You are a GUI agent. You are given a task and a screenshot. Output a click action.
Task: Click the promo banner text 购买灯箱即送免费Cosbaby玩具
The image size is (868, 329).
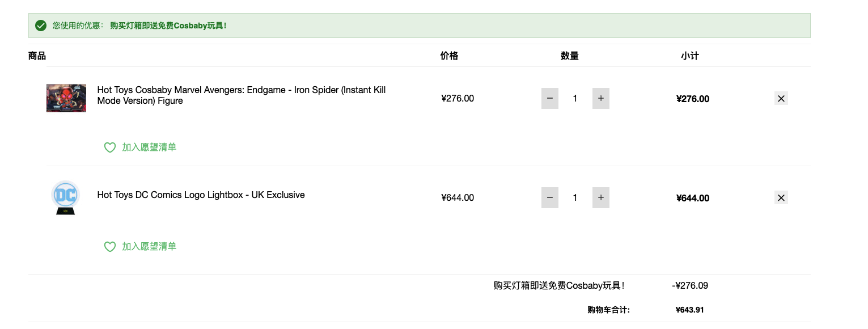(x=168, y=26)
